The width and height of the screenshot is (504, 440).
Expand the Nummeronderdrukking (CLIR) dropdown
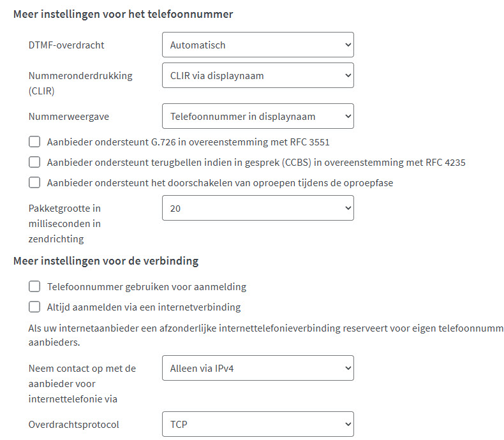point(258,75)
